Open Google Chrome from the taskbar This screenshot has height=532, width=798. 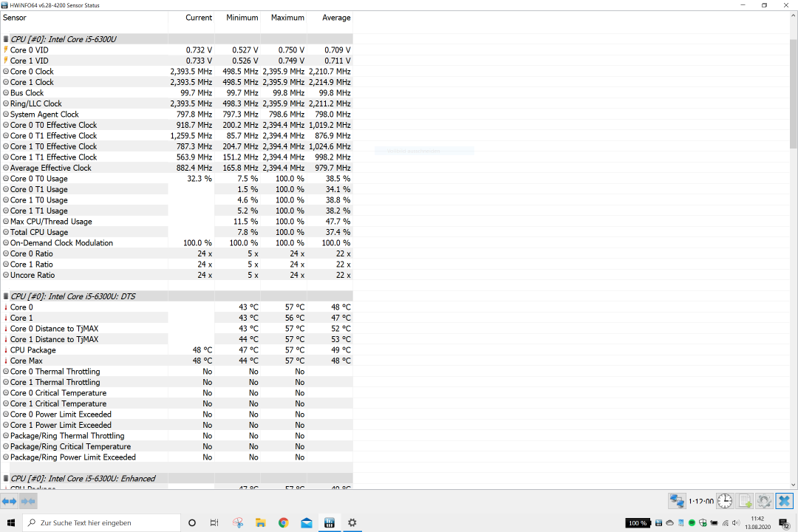click(x=283, y=523)
